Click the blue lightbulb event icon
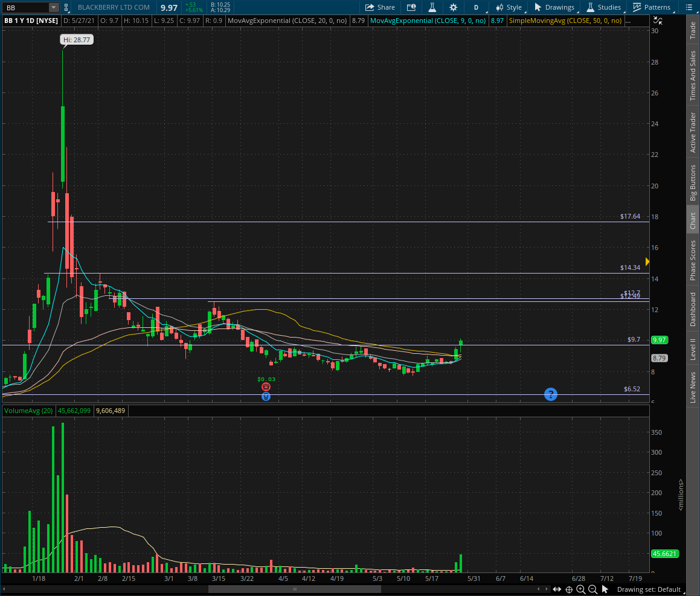The width and height of the screenshot is (700, 596). pos(266,397)
